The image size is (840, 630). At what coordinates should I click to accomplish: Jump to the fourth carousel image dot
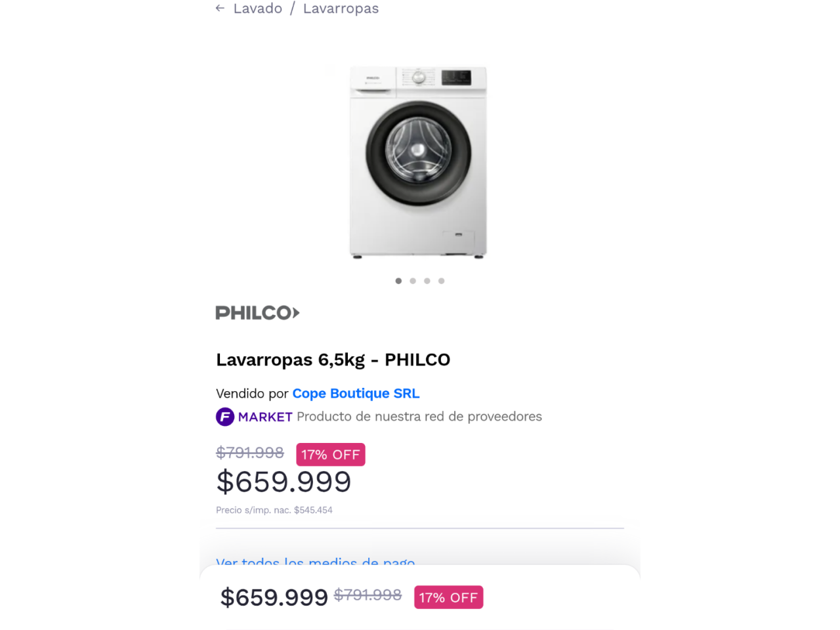[442, 281]
